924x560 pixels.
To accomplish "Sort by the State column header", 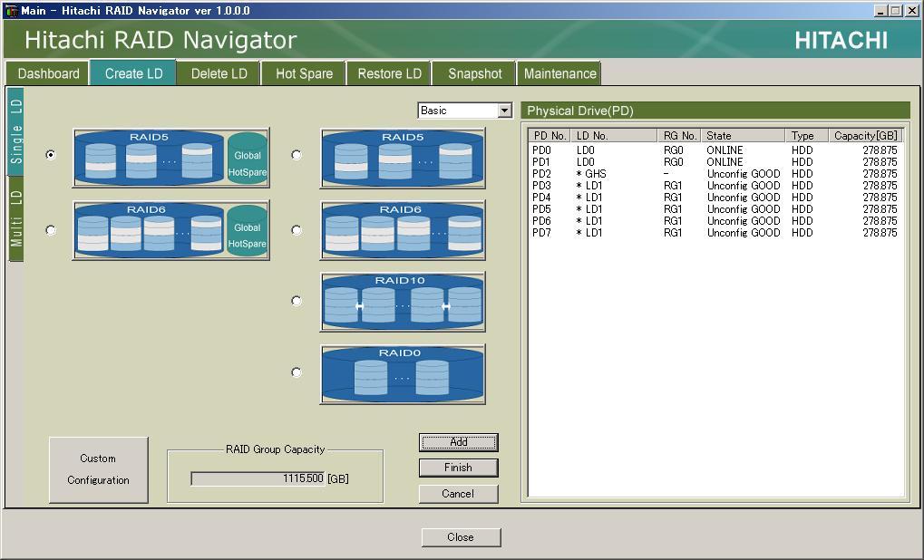I will 744,135.
